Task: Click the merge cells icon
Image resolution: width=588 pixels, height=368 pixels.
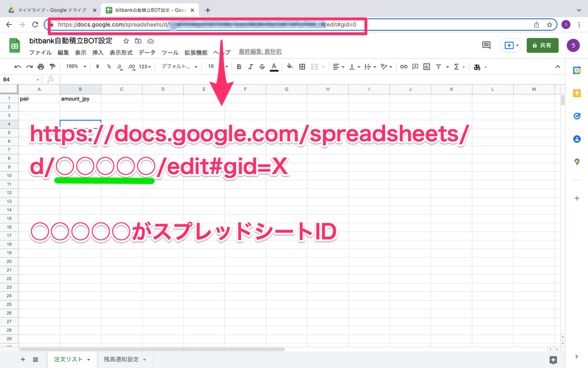Action: 314,67
